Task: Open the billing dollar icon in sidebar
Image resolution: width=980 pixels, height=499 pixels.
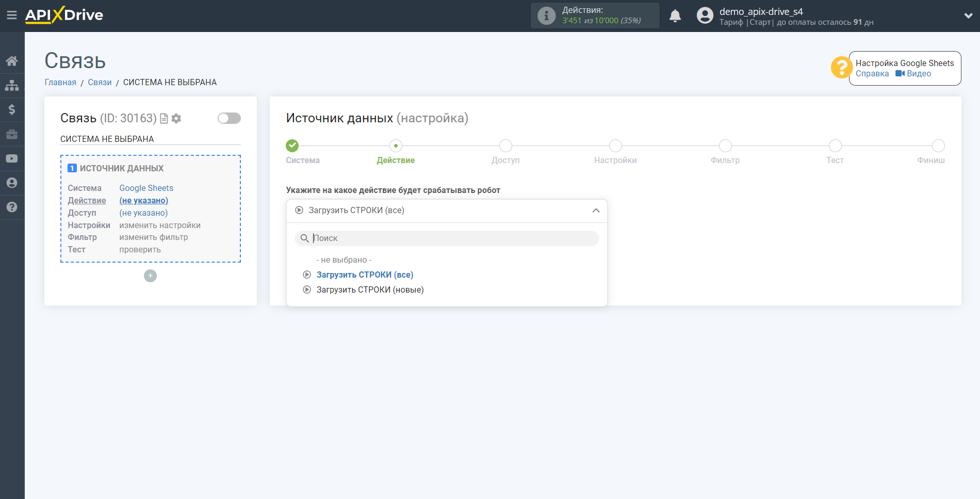Action: click(x=12, y=109)
